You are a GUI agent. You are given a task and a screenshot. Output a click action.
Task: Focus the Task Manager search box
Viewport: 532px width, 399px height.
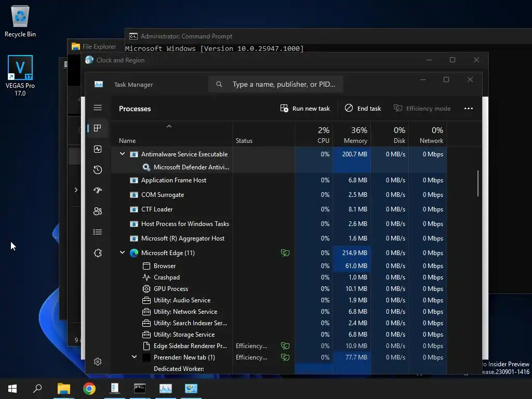click(275, 84)
